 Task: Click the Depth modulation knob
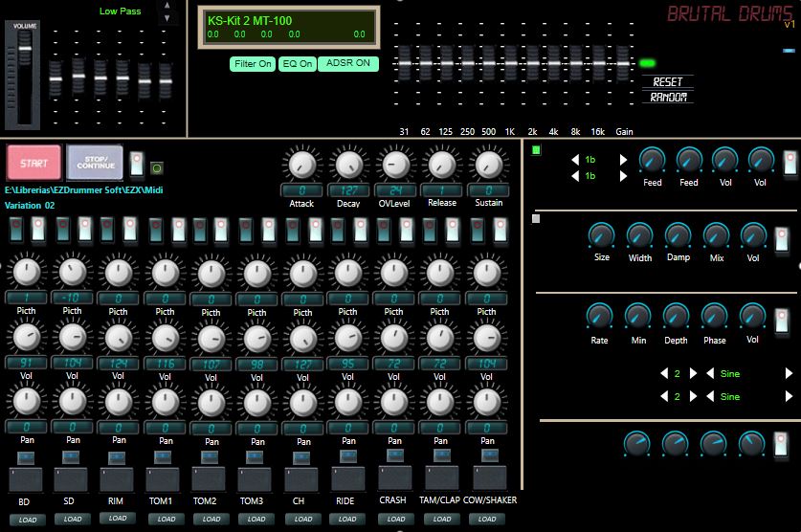(x=676, y=317)
